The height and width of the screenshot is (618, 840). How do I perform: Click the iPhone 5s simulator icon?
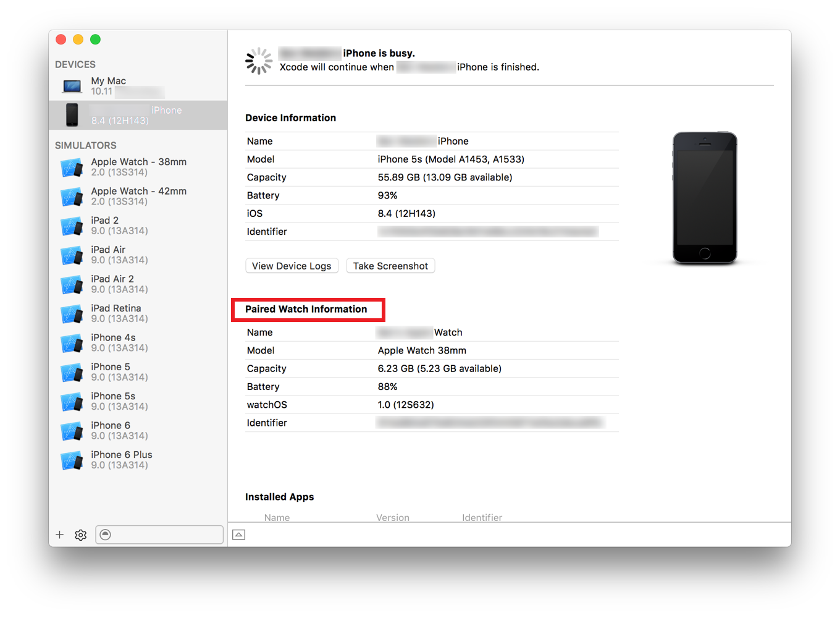tap(72, 401)
